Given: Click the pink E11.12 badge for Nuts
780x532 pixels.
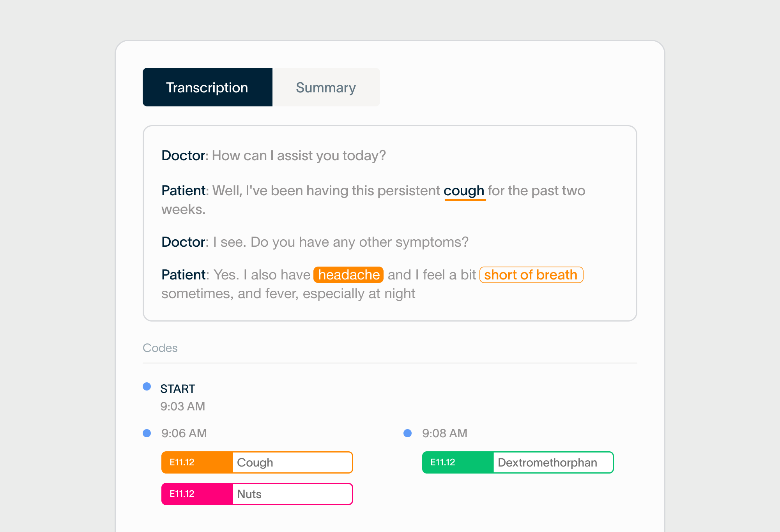Looking at the screenshot, I should pos(197,494).
